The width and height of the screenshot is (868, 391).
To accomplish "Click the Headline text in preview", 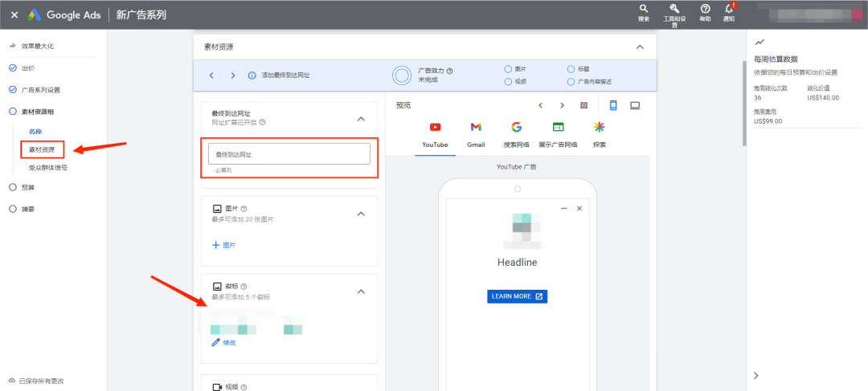I will point(517,263).
